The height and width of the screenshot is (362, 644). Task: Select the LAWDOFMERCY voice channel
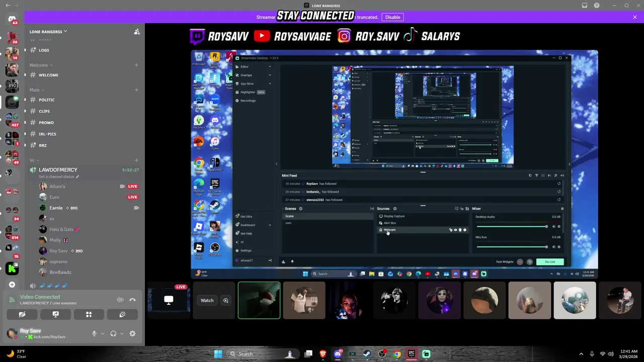pos(58,170)
